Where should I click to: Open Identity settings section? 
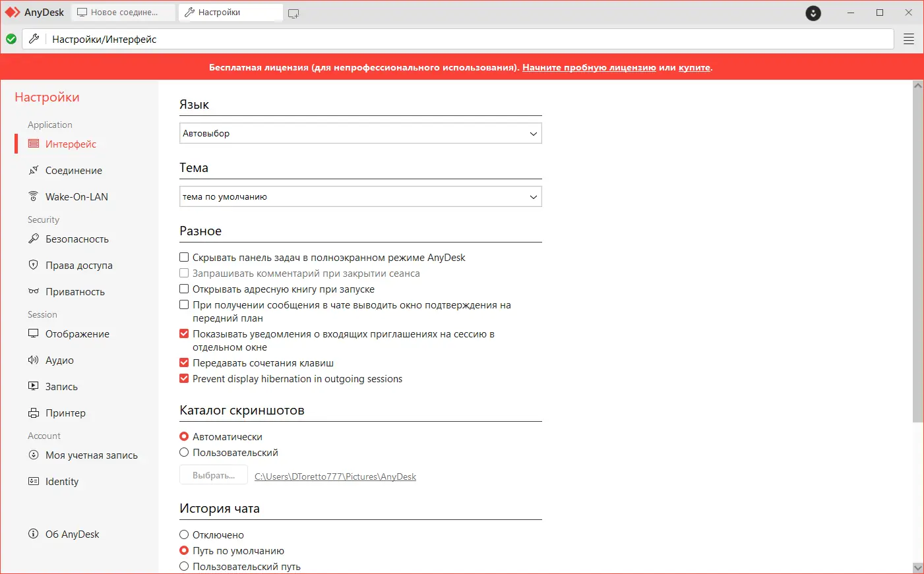coord(62,481)
